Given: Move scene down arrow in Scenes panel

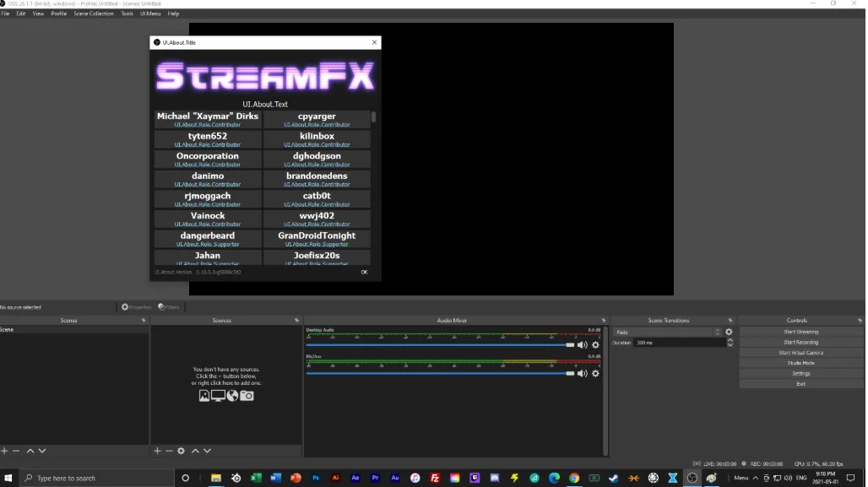Looking at the screenshot, I should (x=42, y=451).
